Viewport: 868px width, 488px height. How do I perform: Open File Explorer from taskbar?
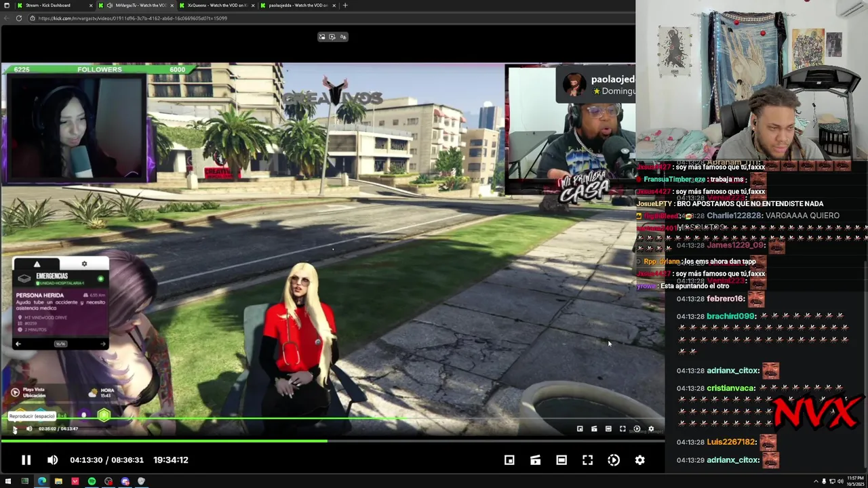58,481
